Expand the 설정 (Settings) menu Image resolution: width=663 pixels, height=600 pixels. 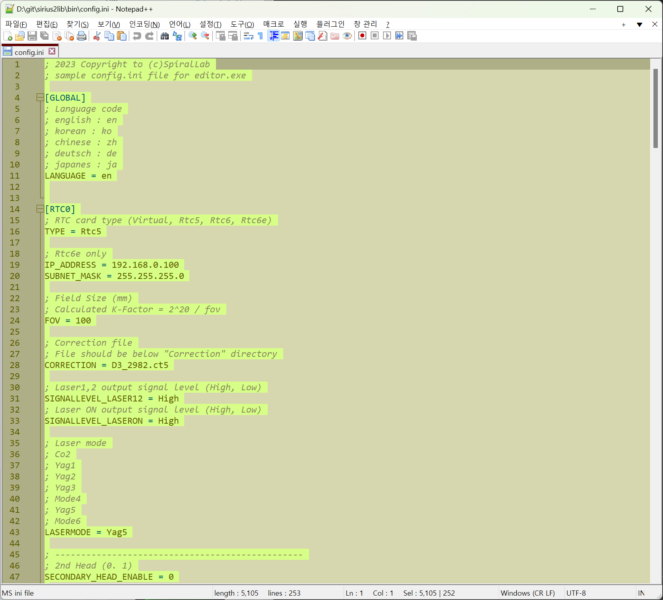210,23
